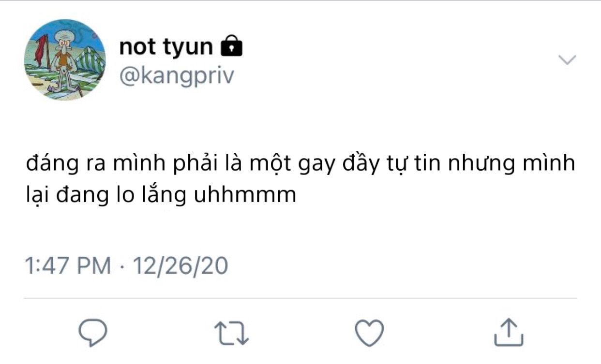601x364 pixels.
Task: Open the Squidward profile picture
Action: pyautogui.click(x=65, y=60)
